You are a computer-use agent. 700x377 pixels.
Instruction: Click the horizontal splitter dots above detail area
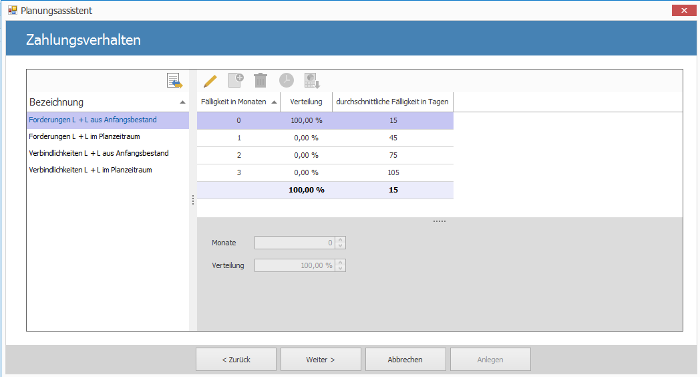(439, 221)
